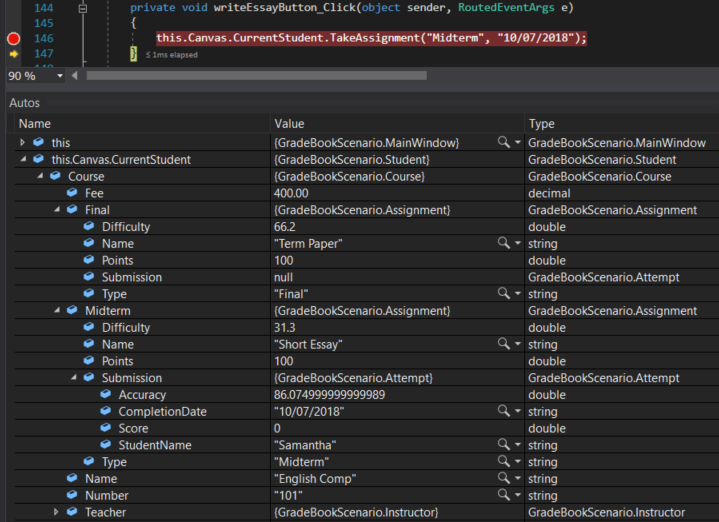Click the '≤ 1ms elapsed' perf tip
The height and width of the screenshot is (522, 719).
click(171, 55)
